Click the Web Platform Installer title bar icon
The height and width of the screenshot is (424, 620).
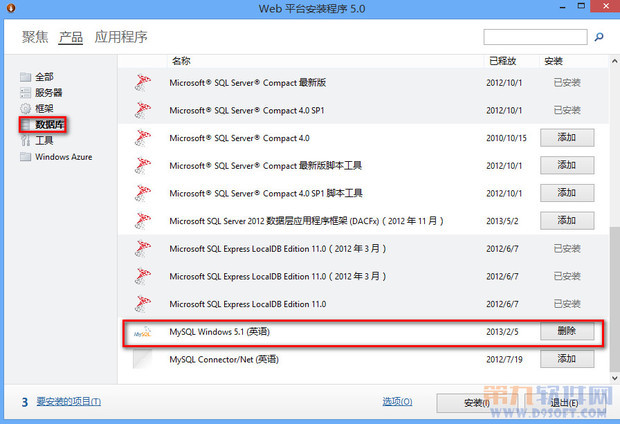coord(11,8)
